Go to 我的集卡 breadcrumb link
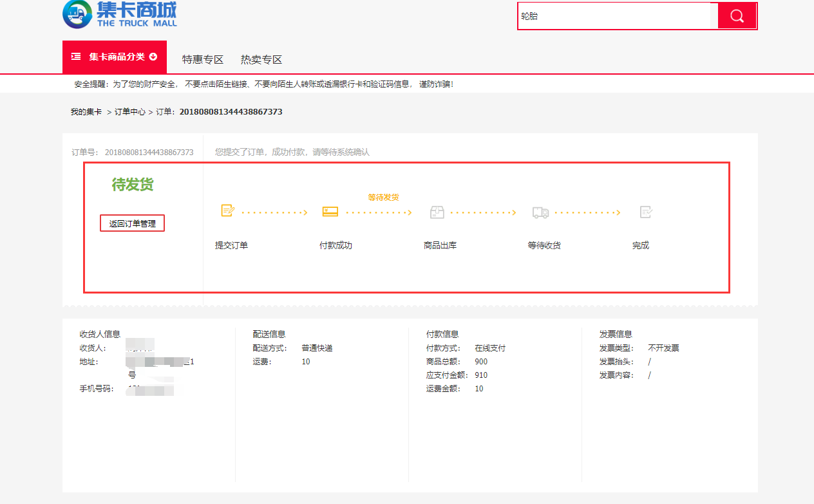Screen dimensions: 814x504 click(86, 112)
